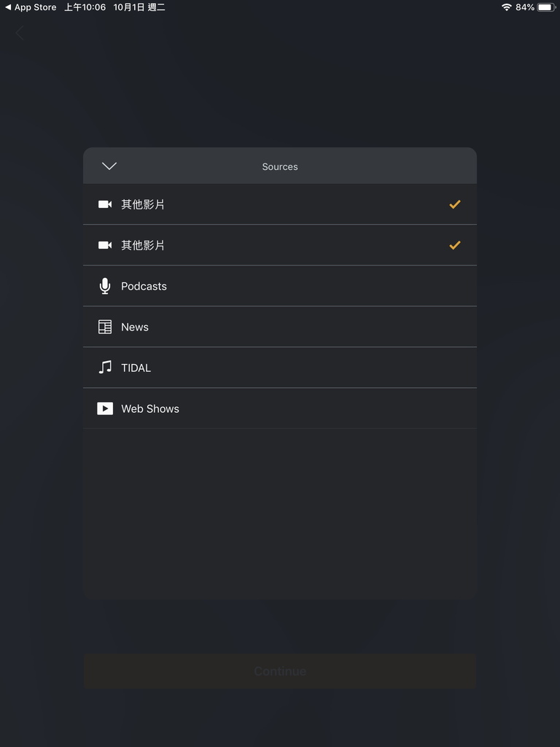
Task: Tap the Web Shows play icon
Action: click(x=105, y=409)
